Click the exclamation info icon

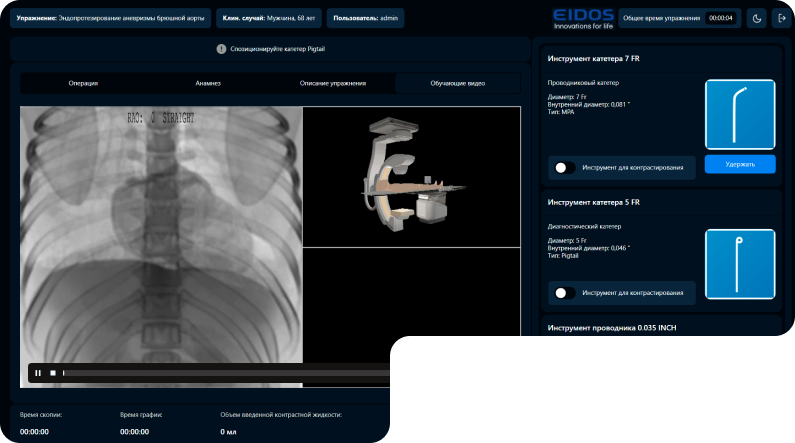point(221,49)
